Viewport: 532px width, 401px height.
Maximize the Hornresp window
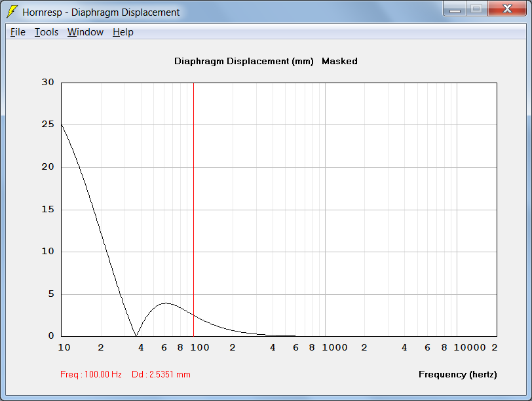pyautogui.click(x=476, y=9)
